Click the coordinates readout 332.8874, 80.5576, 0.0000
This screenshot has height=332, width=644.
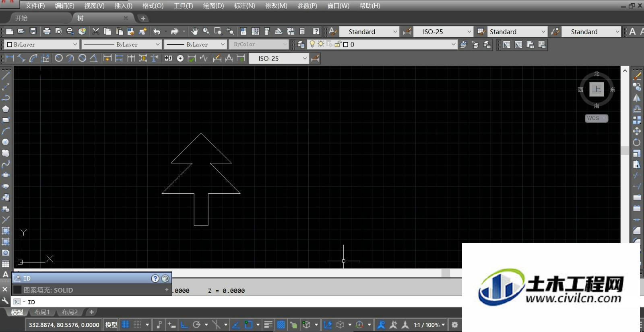tap(64, 325)
